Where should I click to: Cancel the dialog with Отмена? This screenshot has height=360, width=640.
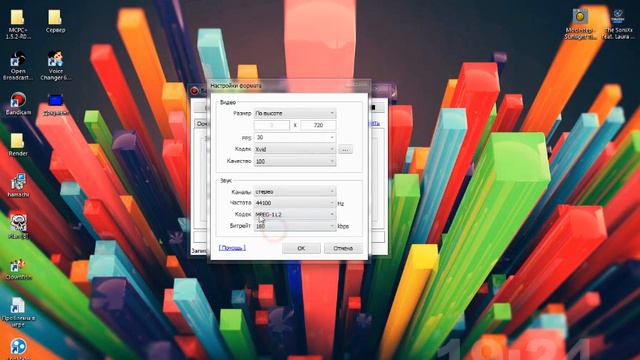[343, 248]
